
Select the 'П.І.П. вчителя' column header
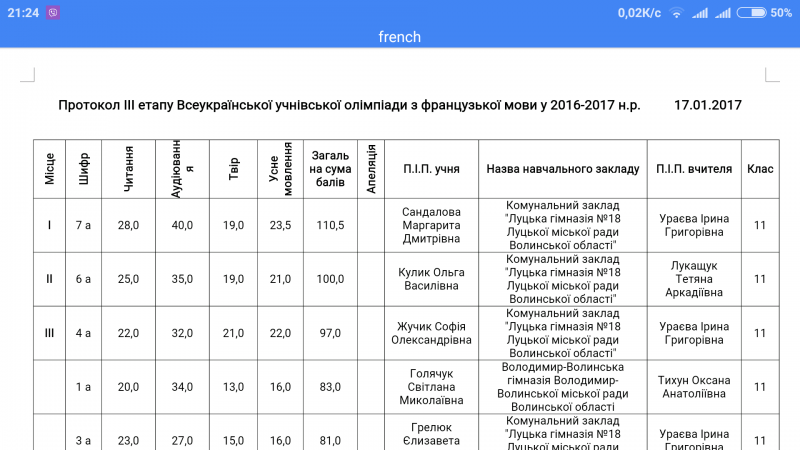pos(694,169)
